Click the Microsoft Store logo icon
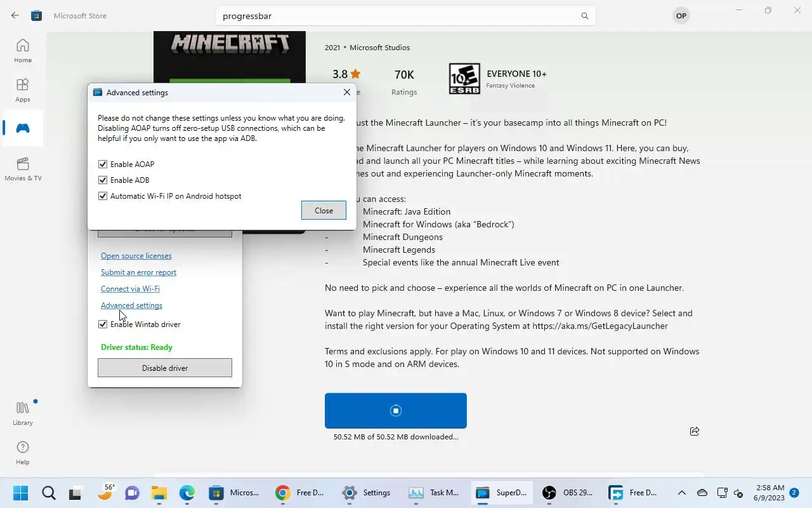Viewport: 812px width, 508px height. click(37, 16)
